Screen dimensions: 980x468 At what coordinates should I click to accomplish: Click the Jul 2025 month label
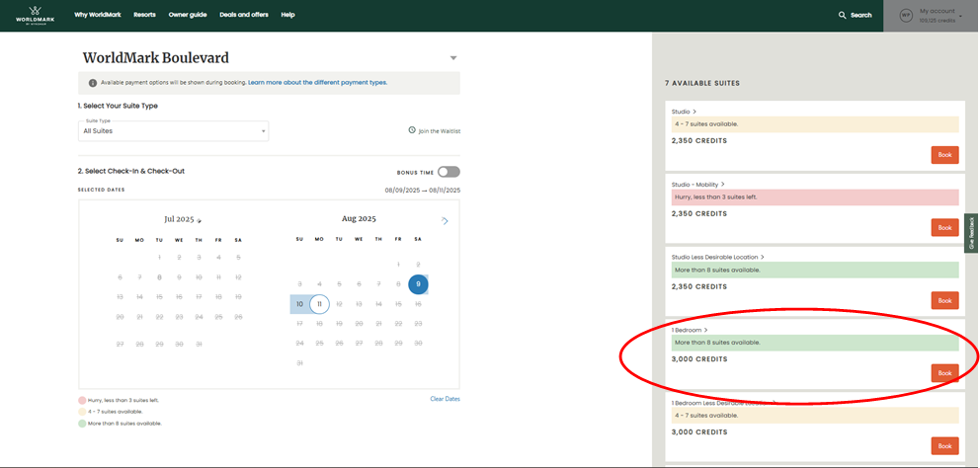[180, 219]
